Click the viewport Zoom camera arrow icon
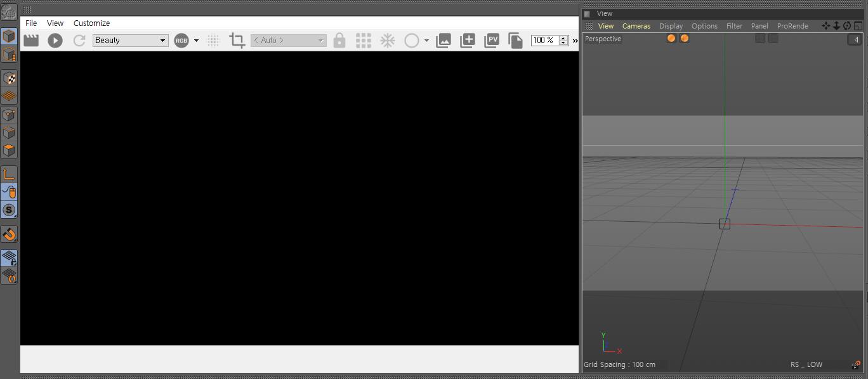Image resolution: width=868 pixels, height=379 pixels. (x=836, y=26)
